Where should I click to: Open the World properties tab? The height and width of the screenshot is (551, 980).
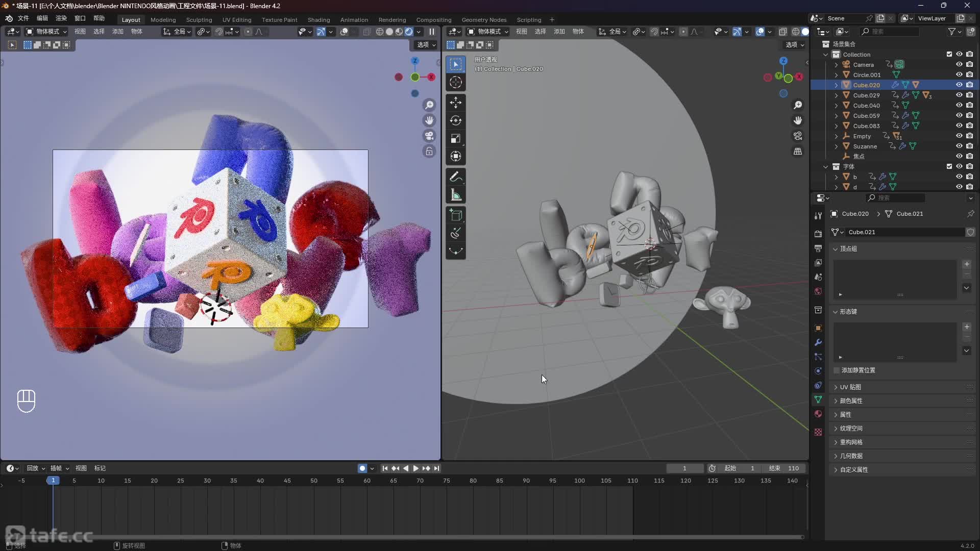818,291
